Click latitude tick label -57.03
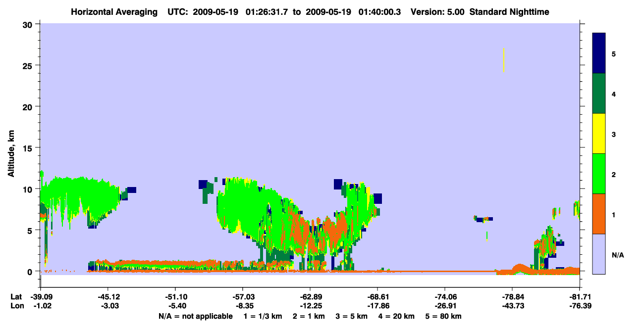644x330 pixels. tap(243, 296)
